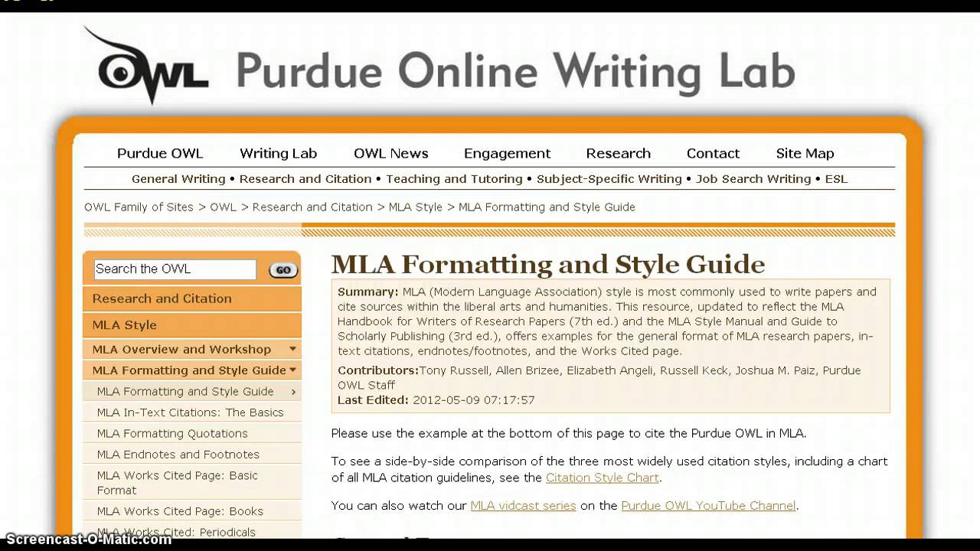Focus the Search the OWL field
The width and height of the screenshot is (980, 551).
pyautogui.click(x=175, y=269)
